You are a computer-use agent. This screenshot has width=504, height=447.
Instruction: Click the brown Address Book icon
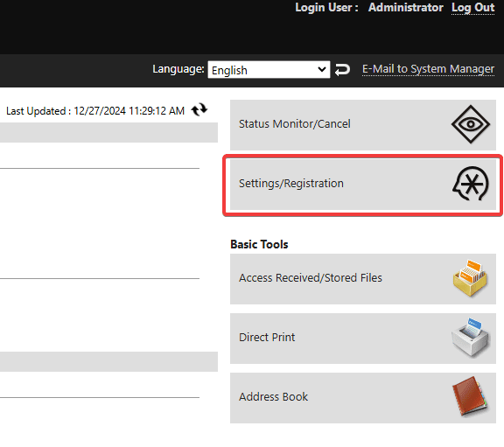click(x=471, y=397)
